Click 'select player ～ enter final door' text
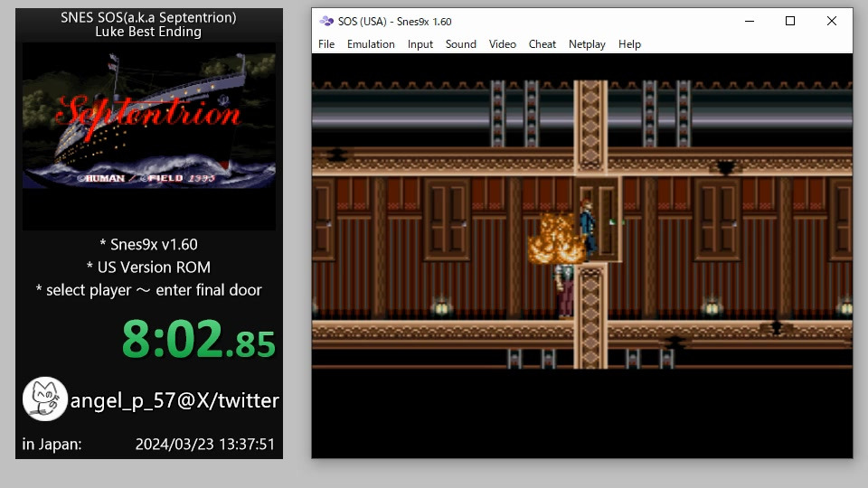Viewport: 868px width, 488px height. pos(154,290)
